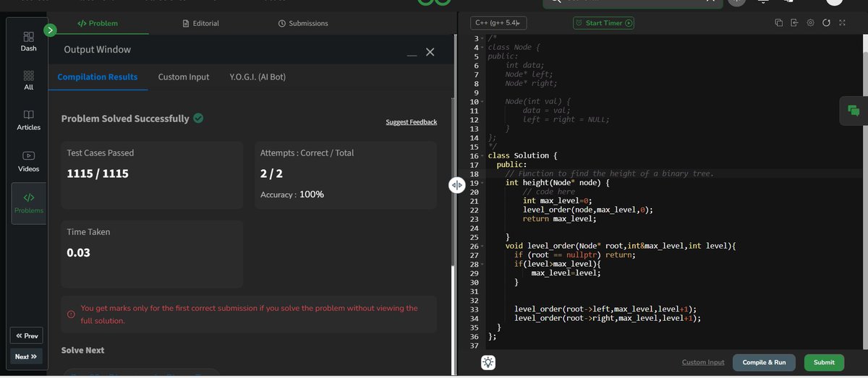
Task: Minimize the Output Window panel
Action: [x=412, y=53]
